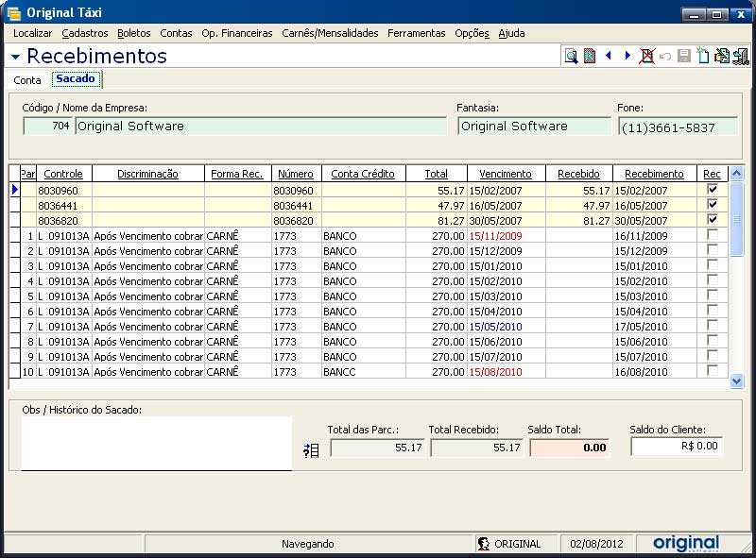This screenshot has width=756, height=558.
Task: Uncheck Rec checkbox for row 8030960
Action: tap(713, 190)
